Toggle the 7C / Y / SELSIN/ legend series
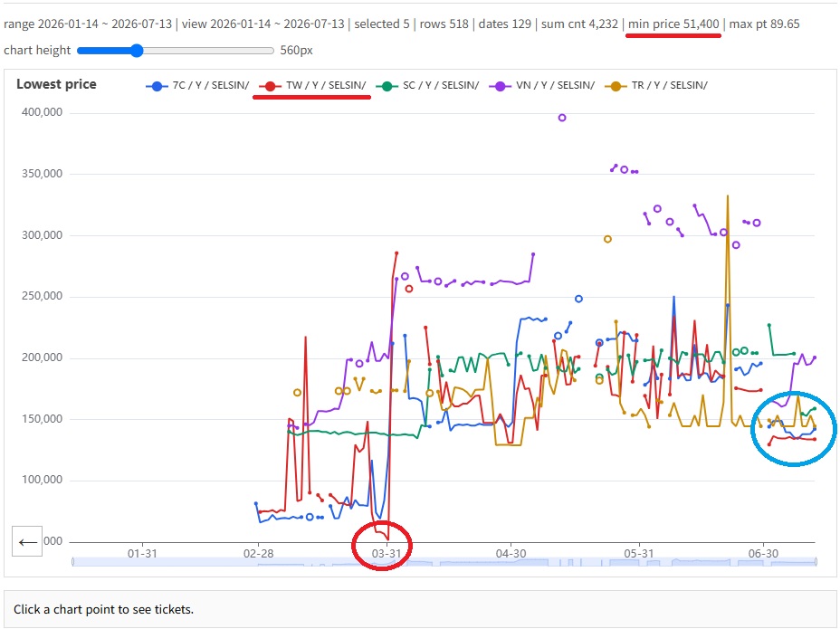Viewport: 840px width, 629px height. (197, 85)
